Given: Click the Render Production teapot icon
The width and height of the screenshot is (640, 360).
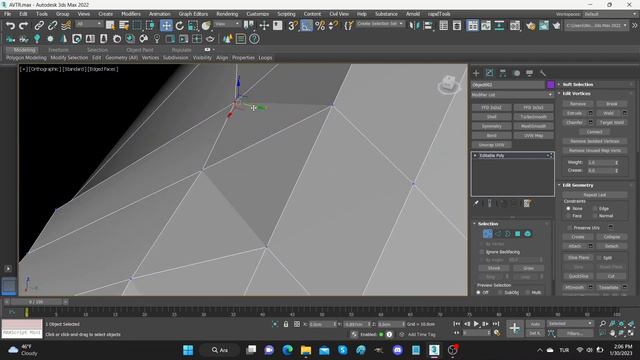Looking at the screenshot, I should coord(556,26).
